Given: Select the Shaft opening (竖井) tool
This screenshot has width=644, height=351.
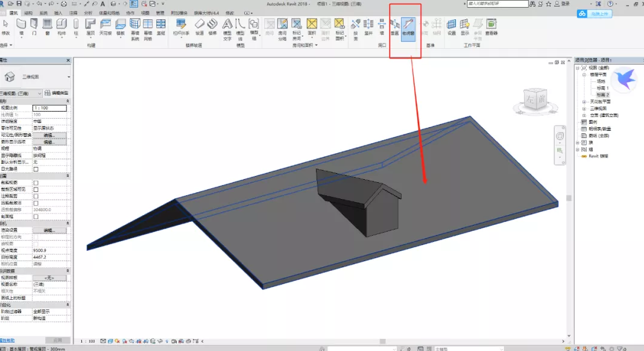Looking at the screenshot, I should coord(368,27).
